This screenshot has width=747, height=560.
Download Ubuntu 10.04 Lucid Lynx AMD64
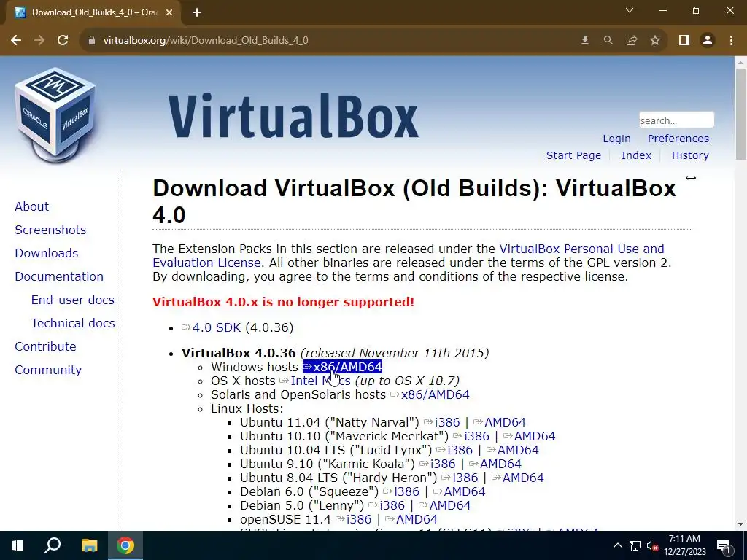pos(512,450)
